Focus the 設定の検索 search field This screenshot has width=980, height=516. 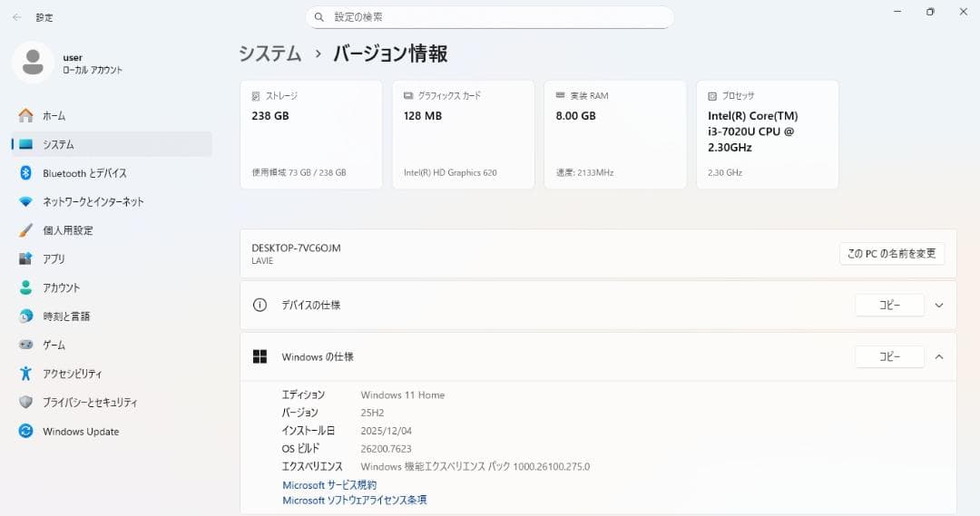click(489, 17)
